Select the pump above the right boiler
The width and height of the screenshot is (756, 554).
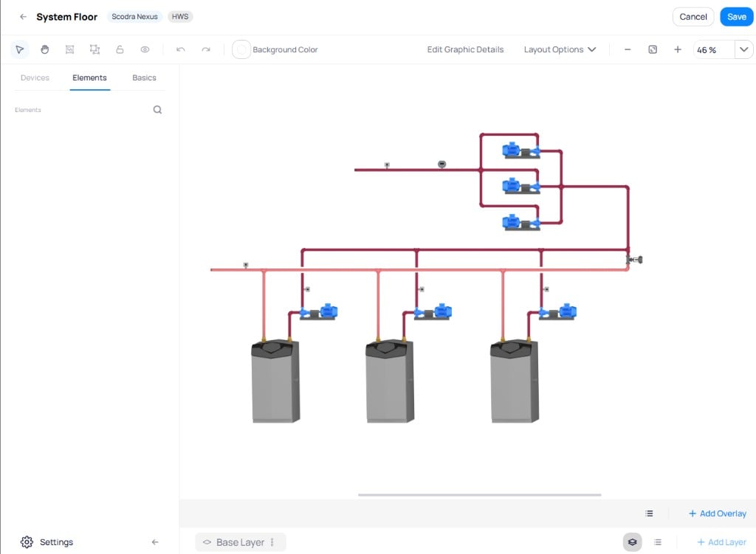[558, 312]
